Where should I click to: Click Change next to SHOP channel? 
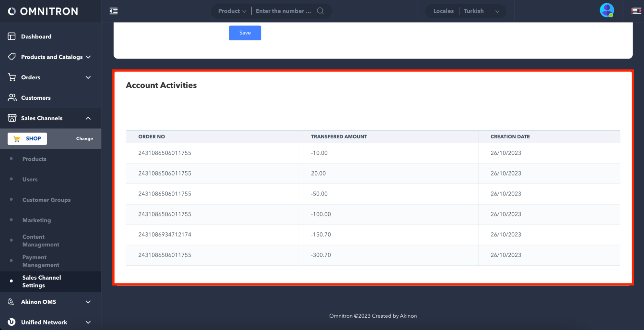point(84,139)
